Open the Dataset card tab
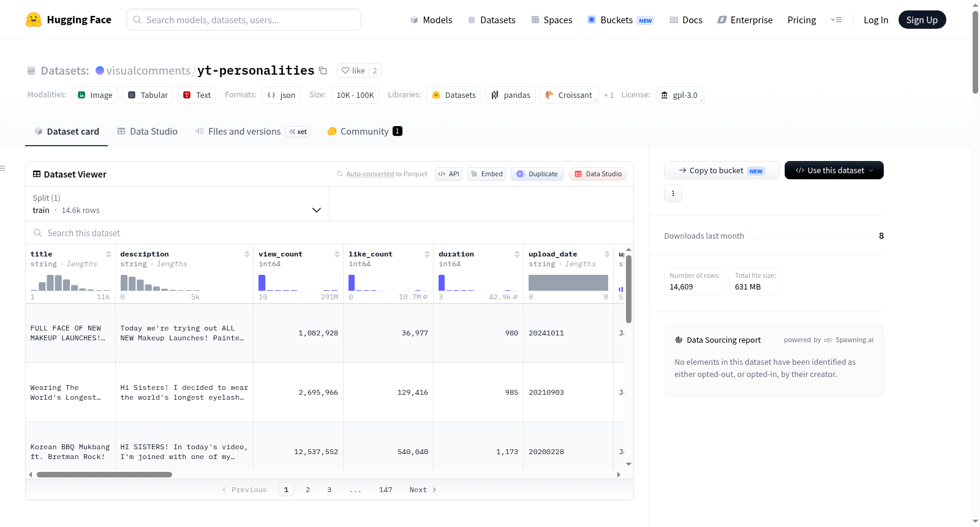Screen dimensions: 980x527 [66, 131]
